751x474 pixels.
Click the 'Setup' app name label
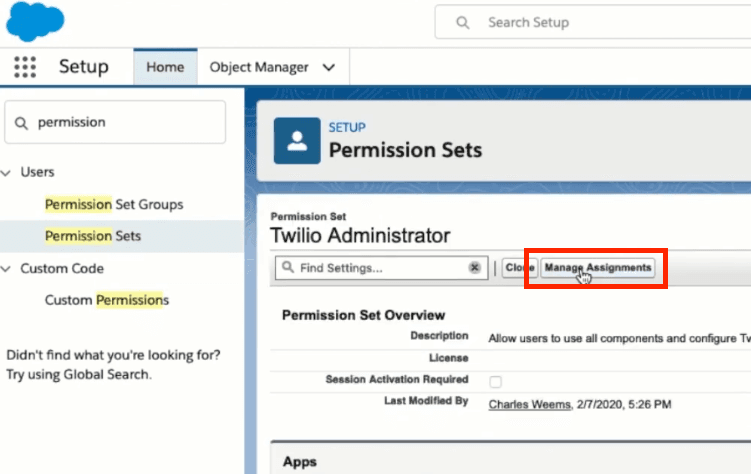pos(84,67)
